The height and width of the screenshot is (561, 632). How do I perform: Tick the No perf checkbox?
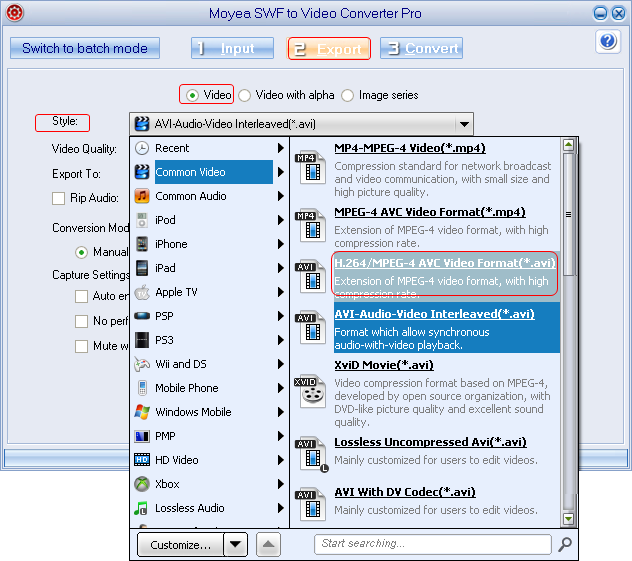(x=81, y=321)
